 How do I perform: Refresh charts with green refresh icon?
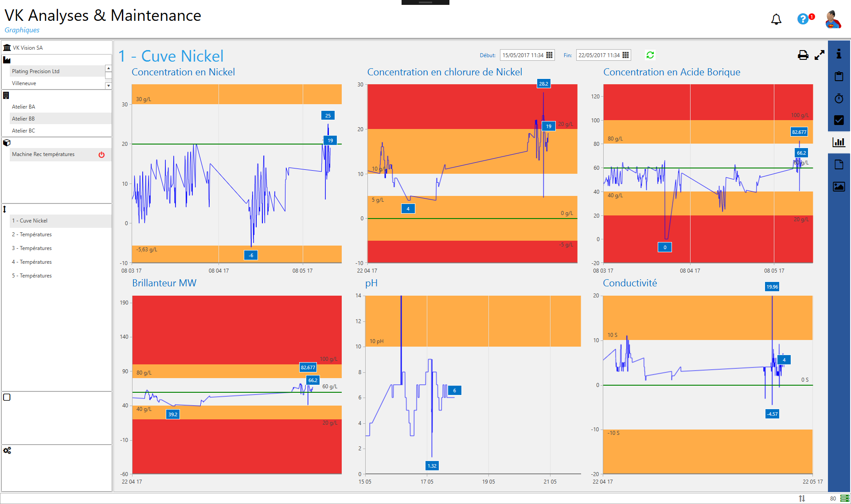(x=650, y=55)
